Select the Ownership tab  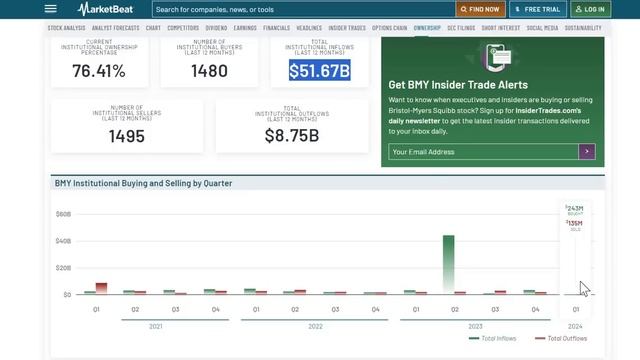(x=427, y=28)
